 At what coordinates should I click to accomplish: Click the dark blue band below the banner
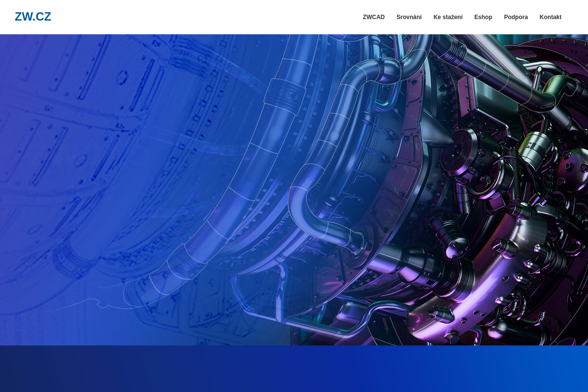pyautogui.click(x=294, y=368)
